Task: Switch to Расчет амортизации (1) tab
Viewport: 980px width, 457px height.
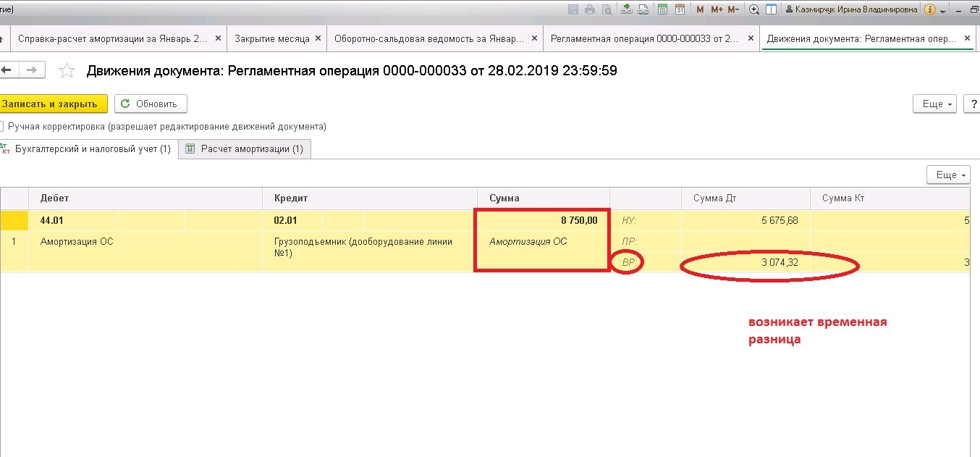Action: (x=245, y=149)
